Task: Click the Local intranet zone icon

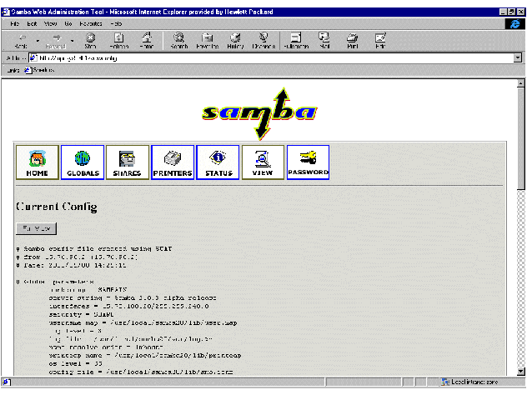Action: pos(445,382)
